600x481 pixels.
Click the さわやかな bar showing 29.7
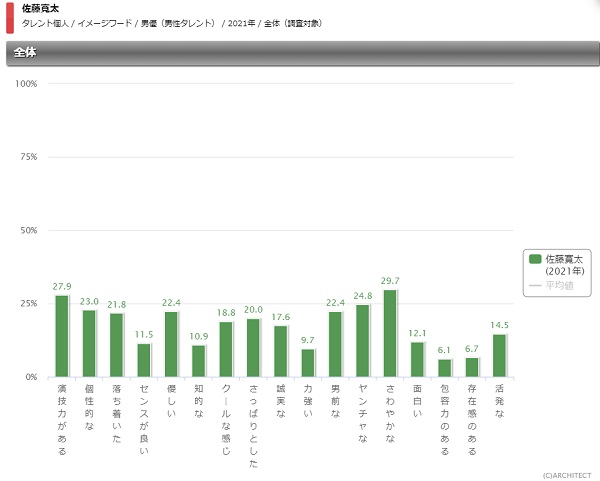click(x=390, y=333)
